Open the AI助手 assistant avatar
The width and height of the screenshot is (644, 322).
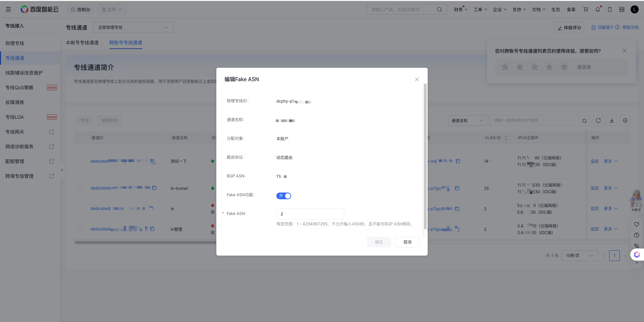tap(636, 201)
